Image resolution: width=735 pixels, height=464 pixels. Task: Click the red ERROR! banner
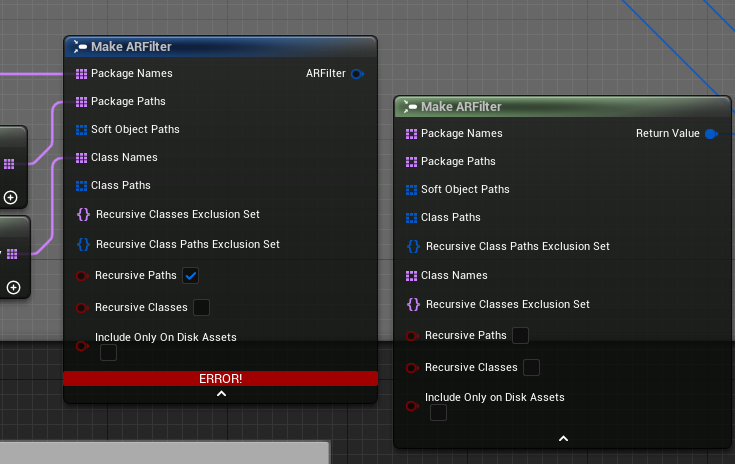[220, 379]
